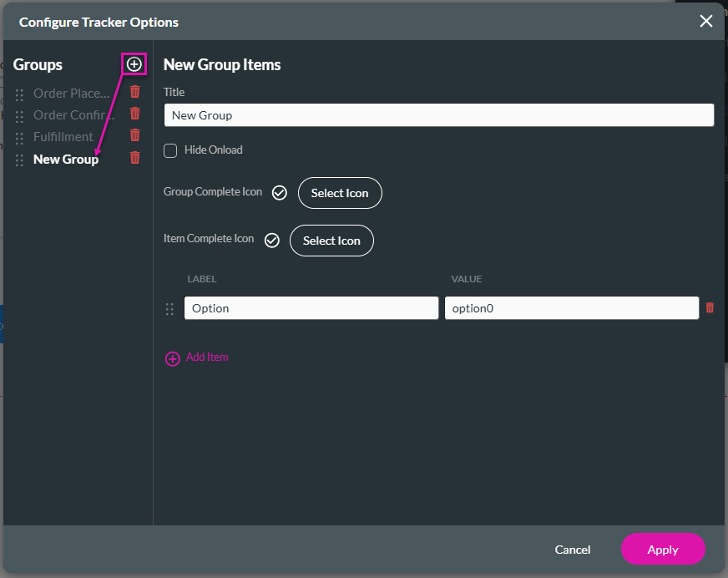Edit the Label field containing Option
Screen dimensions: 728x578
[x=311, y=307]
